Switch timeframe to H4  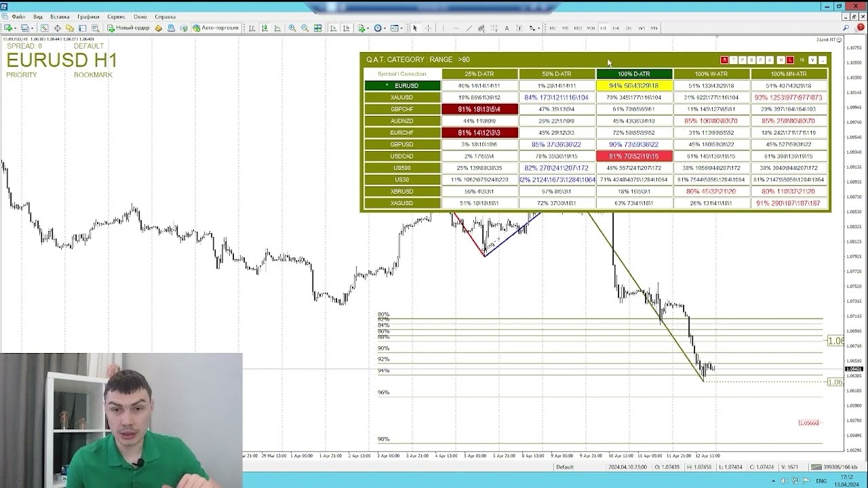615,28
